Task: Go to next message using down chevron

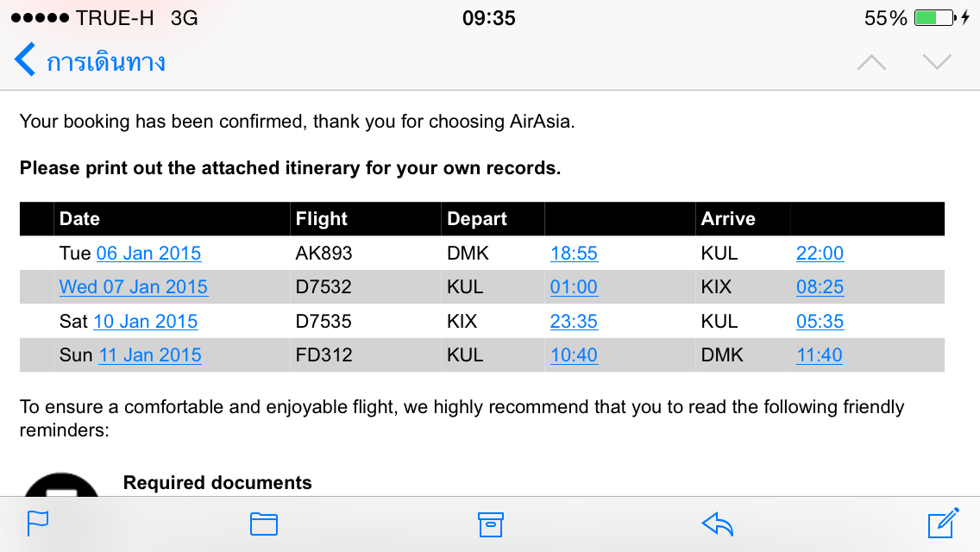Action: coord(937,62)
